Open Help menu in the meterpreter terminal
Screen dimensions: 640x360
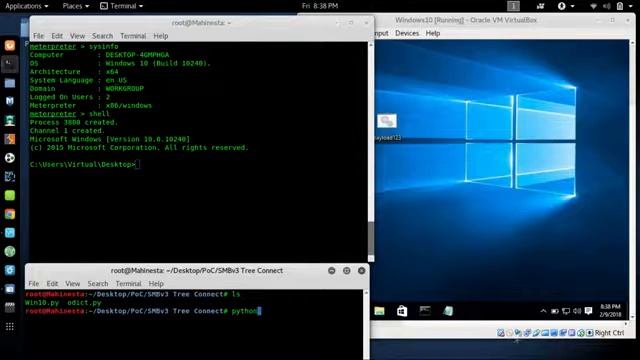(160, 36)
